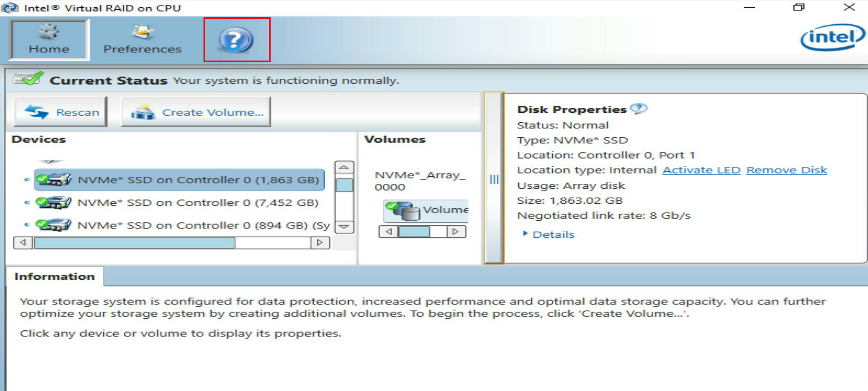The width and height of the screenshot is (868, 391).
Task: Select the 1,863 GB NVMe SSD device
Action: pos(179,180)
